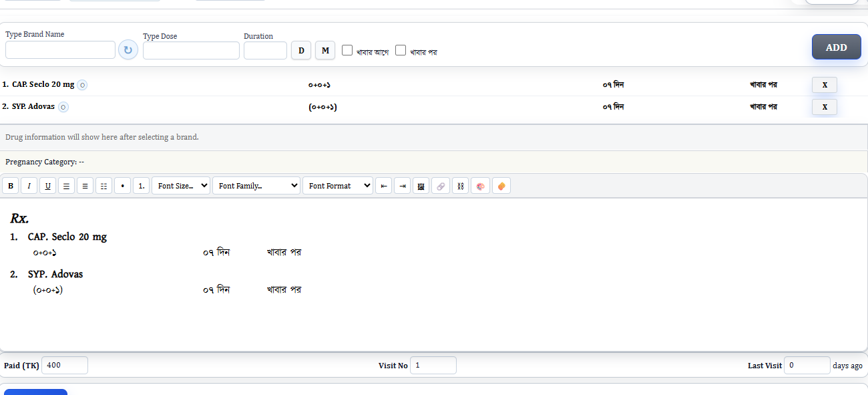The image size is (868, 395).
Task: Click the indent icon in the toolbar
Action: point(402,186)
